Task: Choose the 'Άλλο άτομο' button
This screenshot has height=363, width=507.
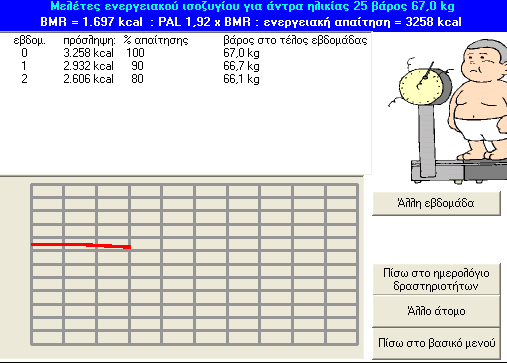Action: (436, 311)
